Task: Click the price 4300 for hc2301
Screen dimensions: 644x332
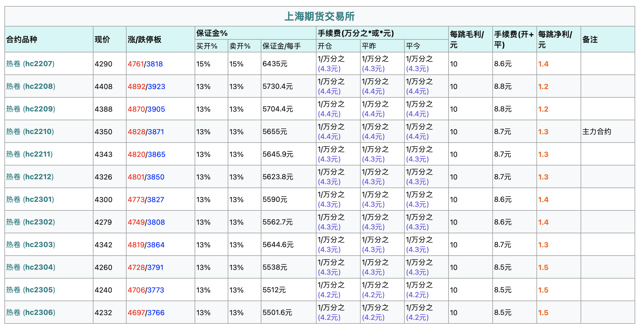Action: coord(103,200)
